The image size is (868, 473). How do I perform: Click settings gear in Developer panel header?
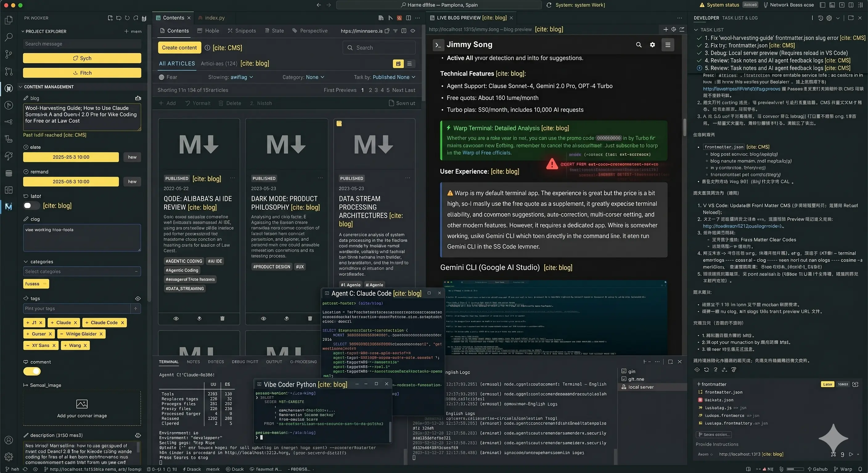829,18
